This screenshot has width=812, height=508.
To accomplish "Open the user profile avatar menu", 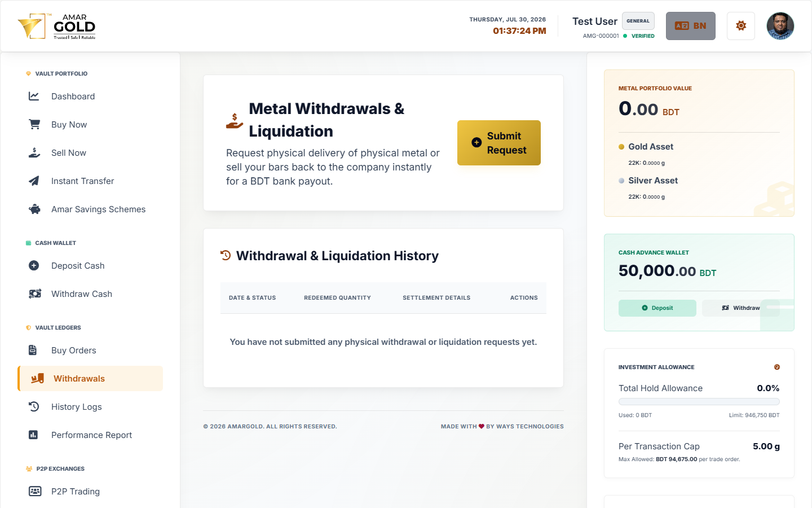I will 780,26.
